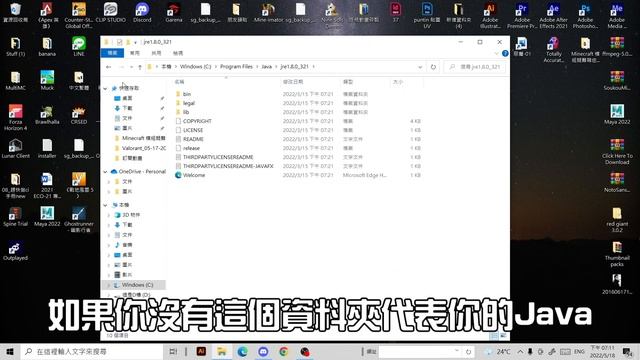Open the Share (共用) ribbon tab
640x360 pixels.
pos(156,53)
